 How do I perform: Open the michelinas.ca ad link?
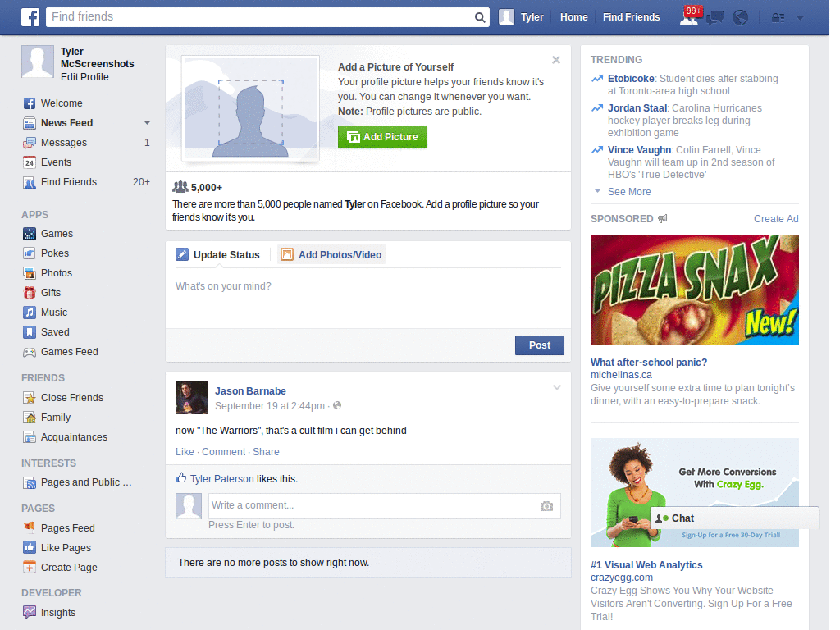click(x=621, y=375)
